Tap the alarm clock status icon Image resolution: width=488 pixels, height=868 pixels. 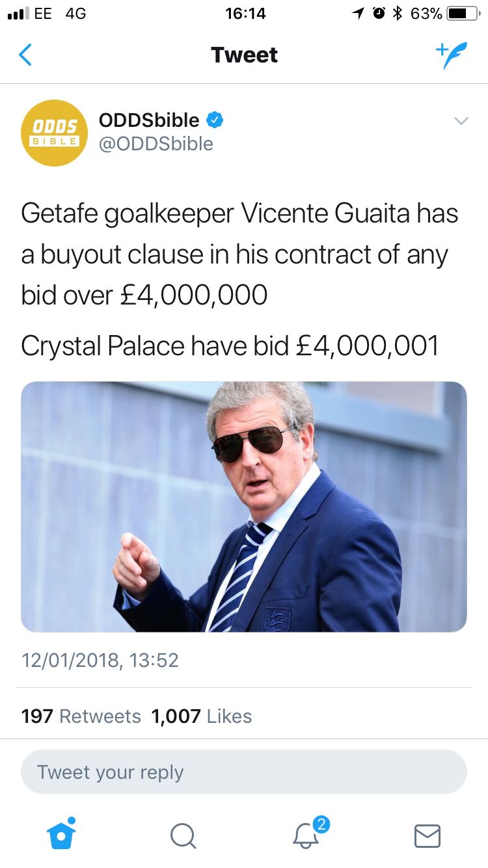click(x=377, y=14)
